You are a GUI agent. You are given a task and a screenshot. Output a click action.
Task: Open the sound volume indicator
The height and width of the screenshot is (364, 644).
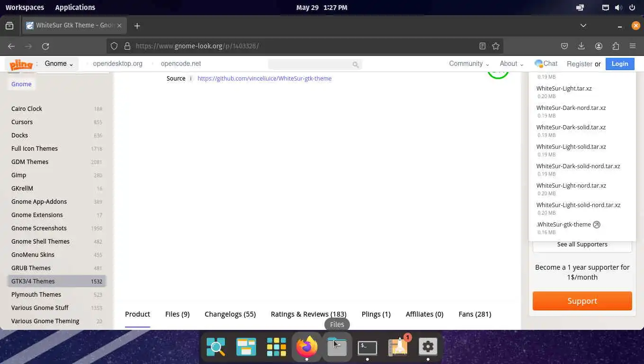618,7
